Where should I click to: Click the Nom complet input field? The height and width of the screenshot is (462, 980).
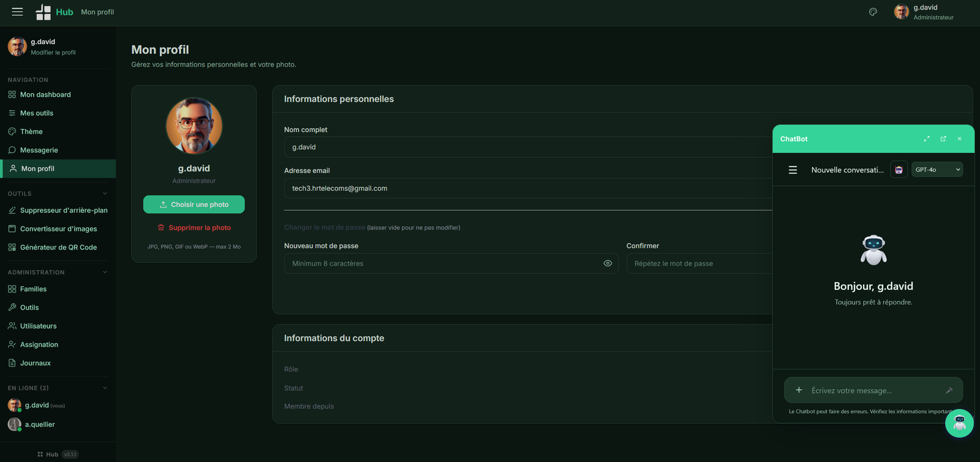click(x=528, y=147)
